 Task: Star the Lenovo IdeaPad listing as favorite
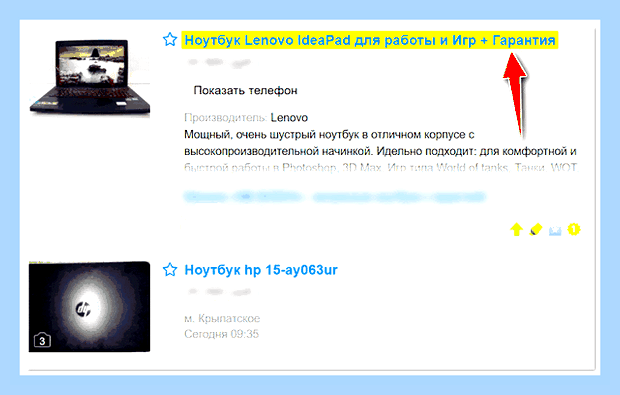click(x=170, y=40)
